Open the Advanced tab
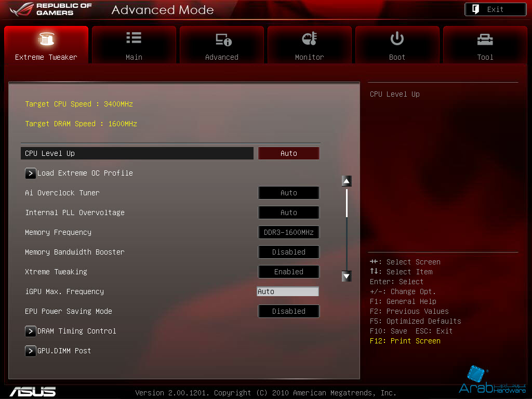532x399 pixels. pos(221,45)
